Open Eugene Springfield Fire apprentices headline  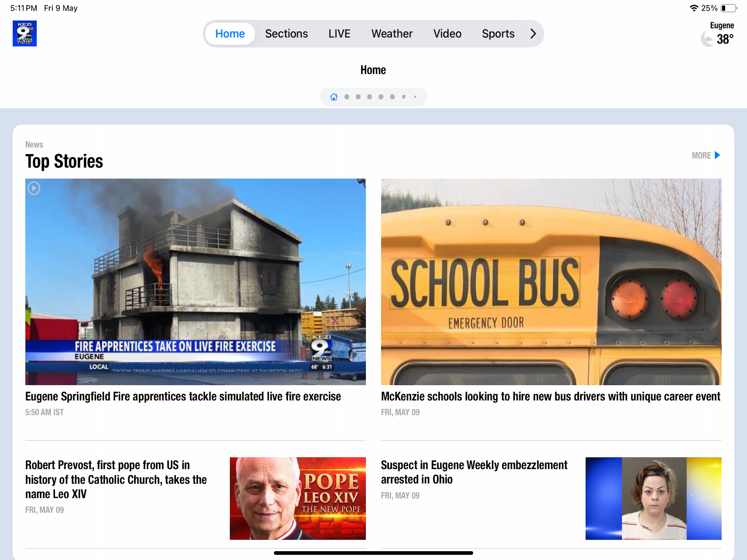click(183, 396)
